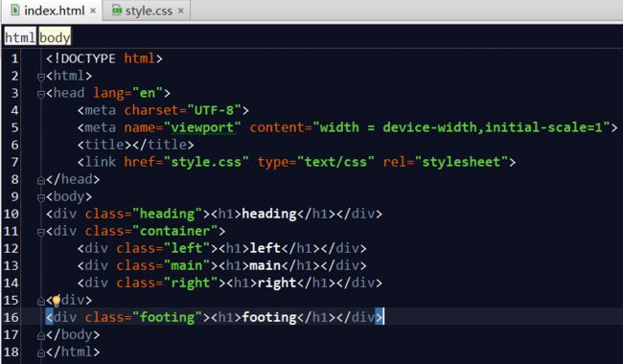The height and width of the screenshot is (364, 623).
Task: Select the index.html tab
Action: [x=53, y=11]
